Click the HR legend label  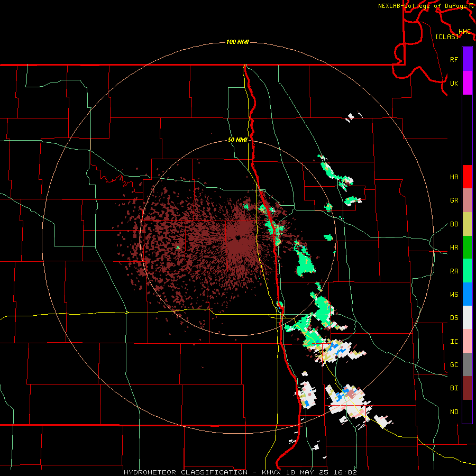point(454,248)
